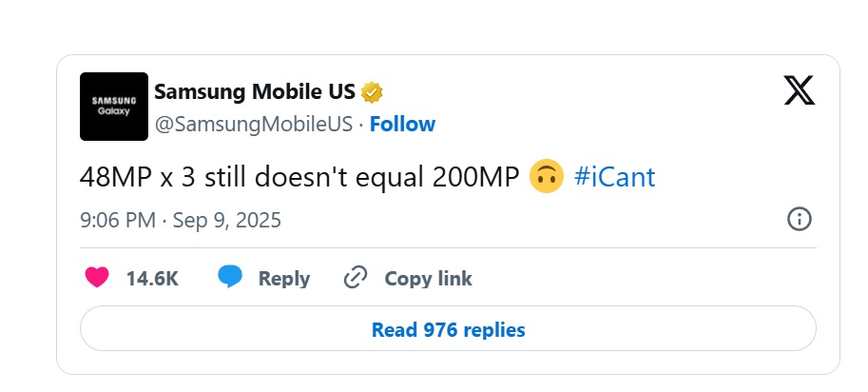Click the empty tweet card area below replies
The image size is (868, 392).
tap(448, 363)
